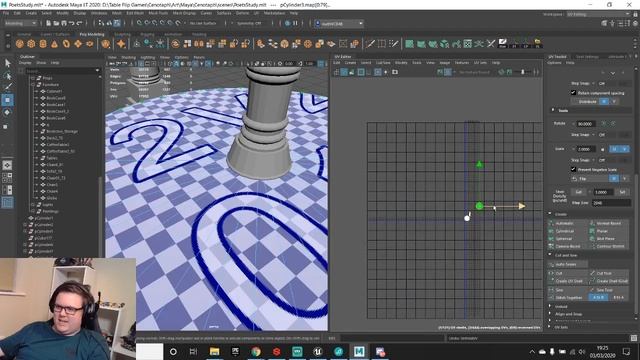Apply Planar UV projection
The height and width of the screenshot is (360, 640).
pyautogui.click(x=609, y=231)
